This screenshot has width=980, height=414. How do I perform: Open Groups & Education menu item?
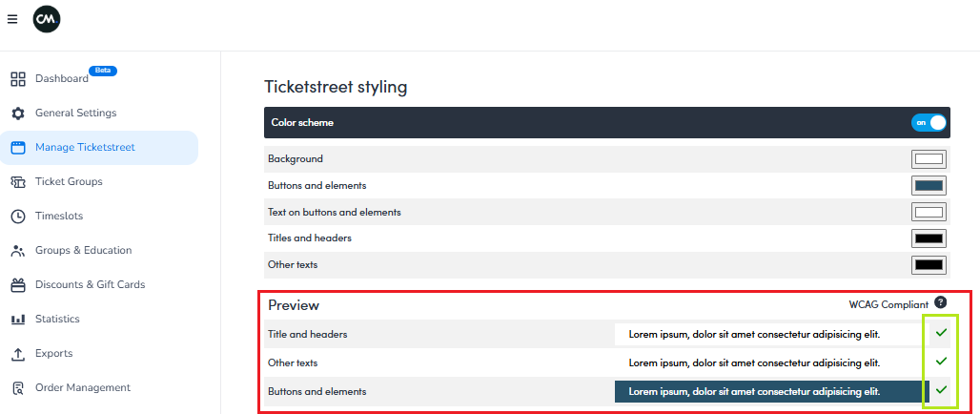(83, 251)
